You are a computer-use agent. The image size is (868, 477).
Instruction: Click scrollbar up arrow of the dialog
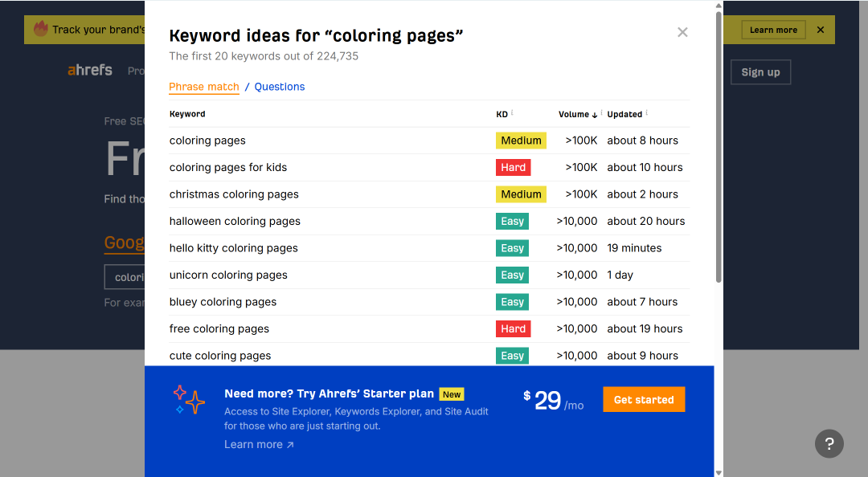(x=719, y=6)
